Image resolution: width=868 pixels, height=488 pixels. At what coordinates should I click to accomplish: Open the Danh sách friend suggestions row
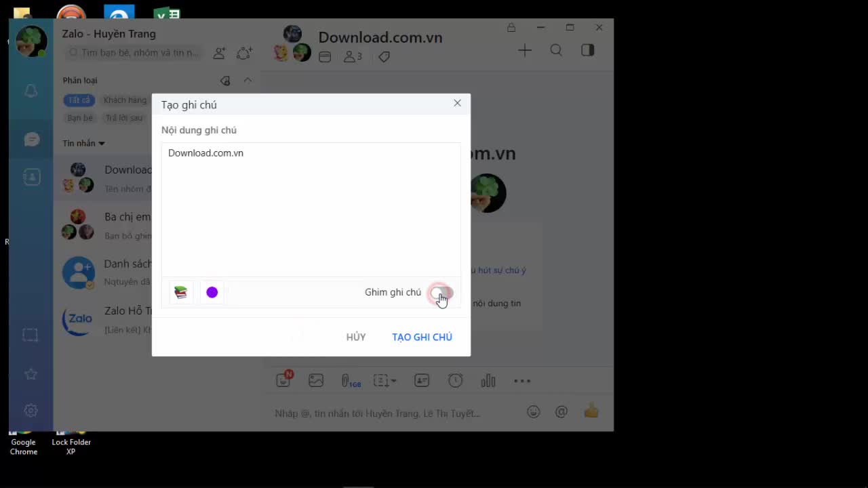coord(103,272)
